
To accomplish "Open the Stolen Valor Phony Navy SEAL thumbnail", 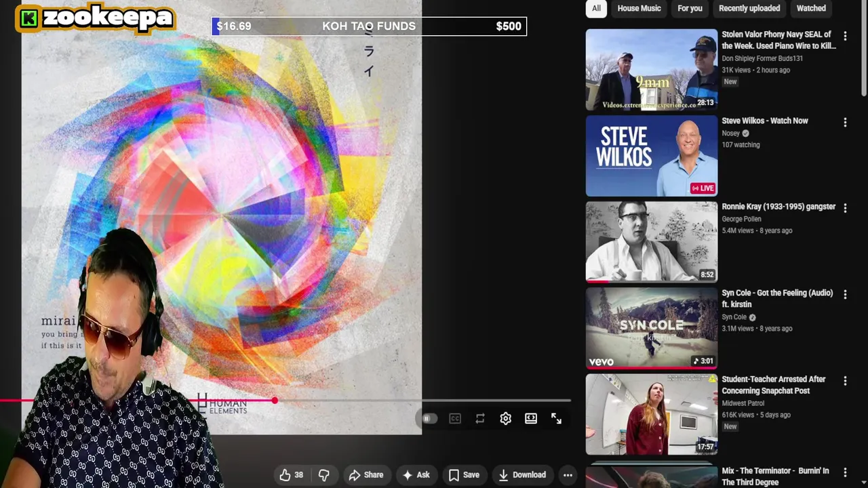I will point(652,69).
